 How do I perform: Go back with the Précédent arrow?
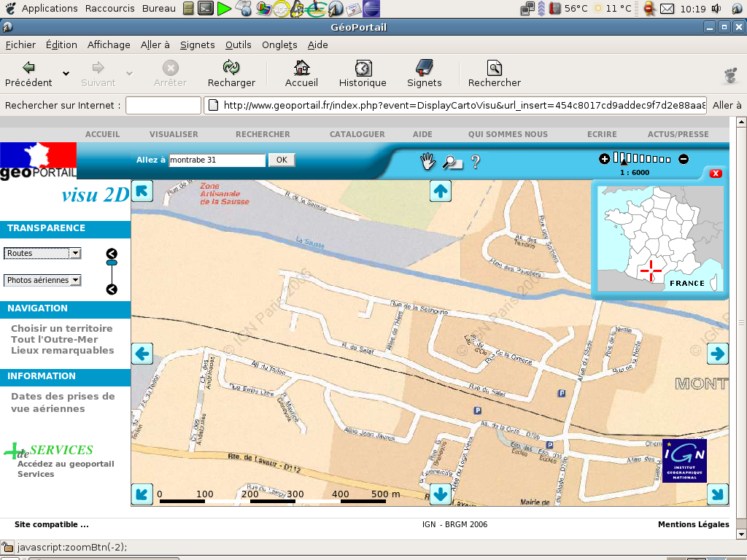[x=28, y=74]
